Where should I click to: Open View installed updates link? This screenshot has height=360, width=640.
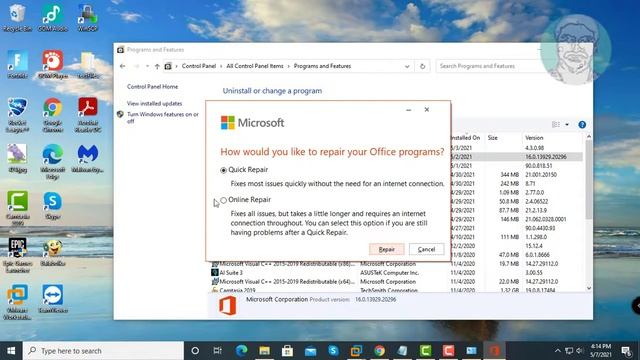pyautogui.click(x=154, y=104)
